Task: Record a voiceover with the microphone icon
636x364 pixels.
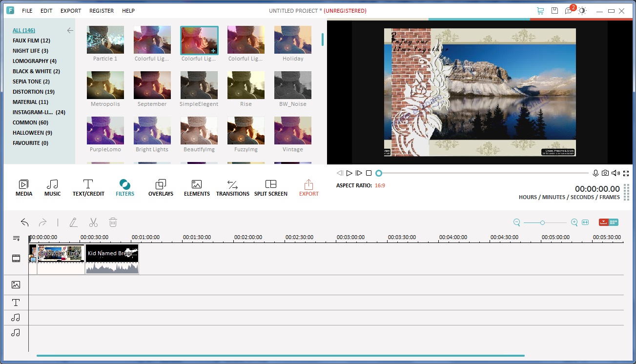Action: click(x=595, y=173)
